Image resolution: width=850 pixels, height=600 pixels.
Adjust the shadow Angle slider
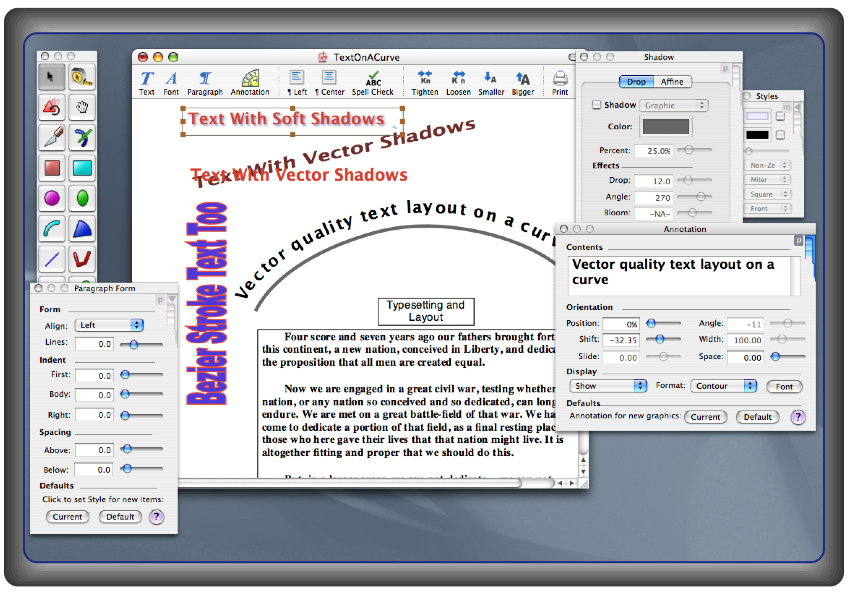point(694,196)
